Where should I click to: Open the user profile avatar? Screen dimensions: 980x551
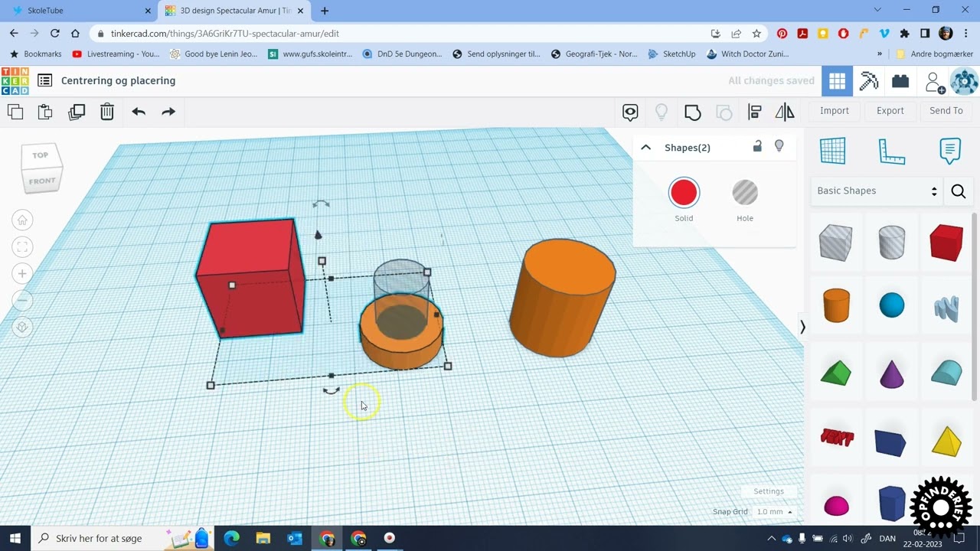tap(964, 81)
